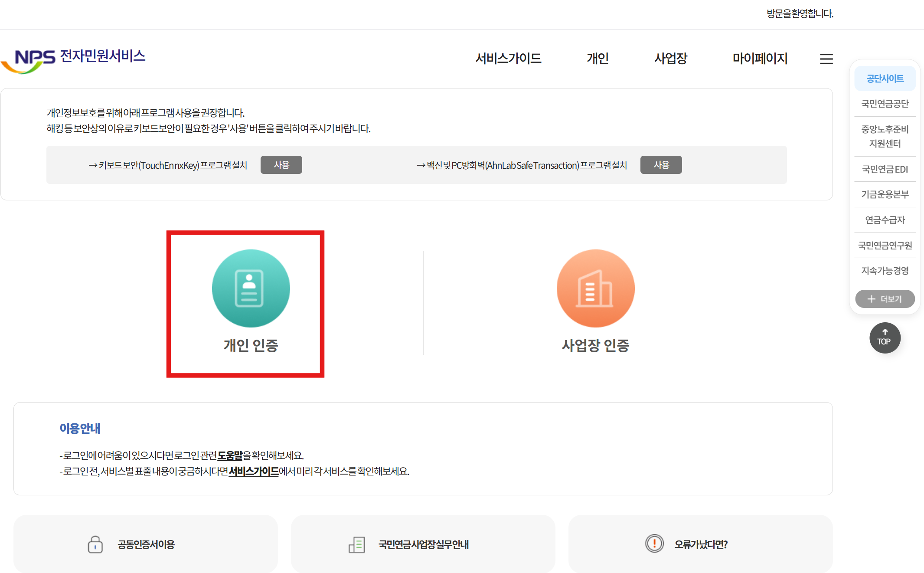Click 사용 button for AhnLab Safe Transaction
Screen dimensions: 924x573
661,165
